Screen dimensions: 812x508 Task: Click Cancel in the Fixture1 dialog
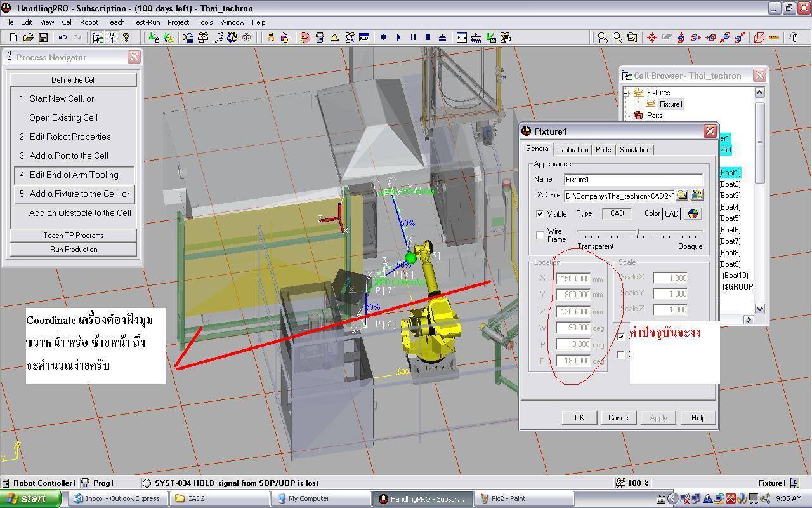619,418
